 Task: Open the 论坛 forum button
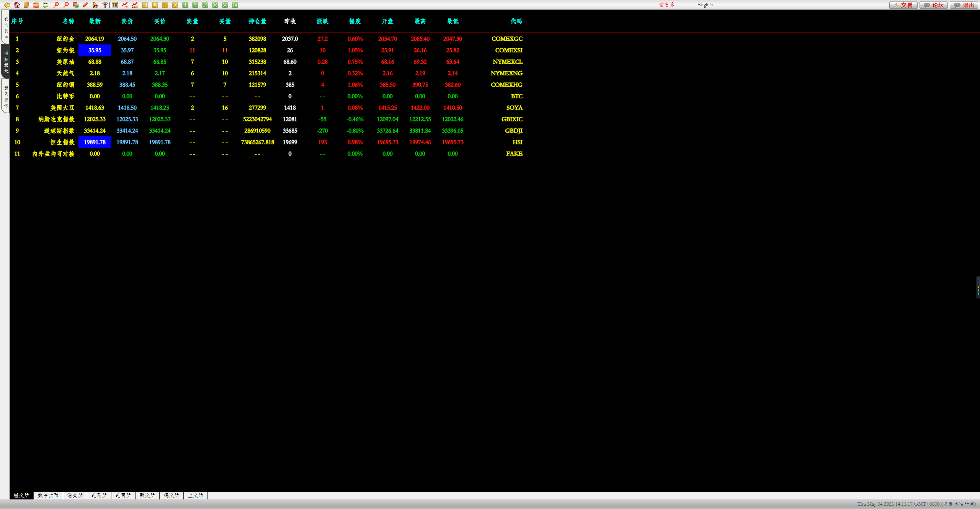point(934,5)
